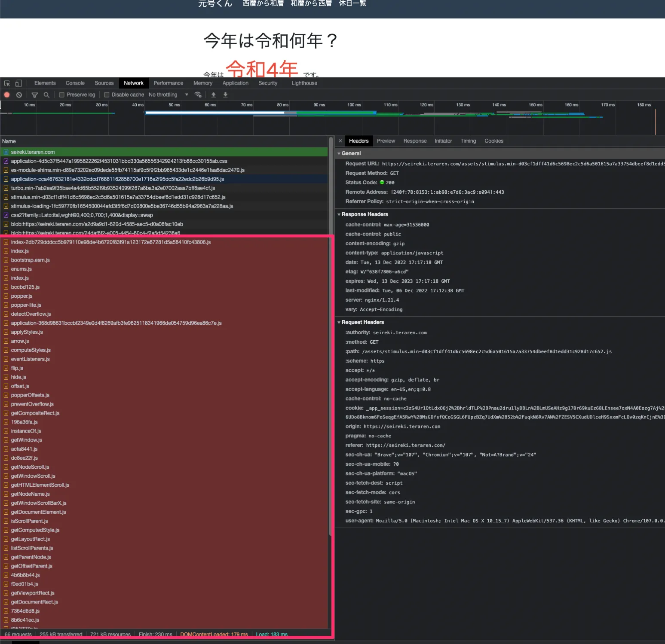
Task: Open network conditions wifi icon
Action: [198, 95]
